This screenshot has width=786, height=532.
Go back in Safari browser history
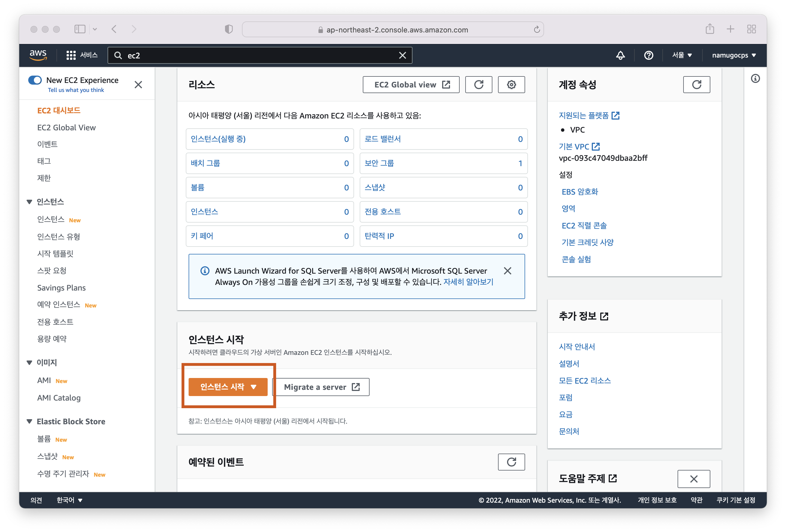pos(114,29)
